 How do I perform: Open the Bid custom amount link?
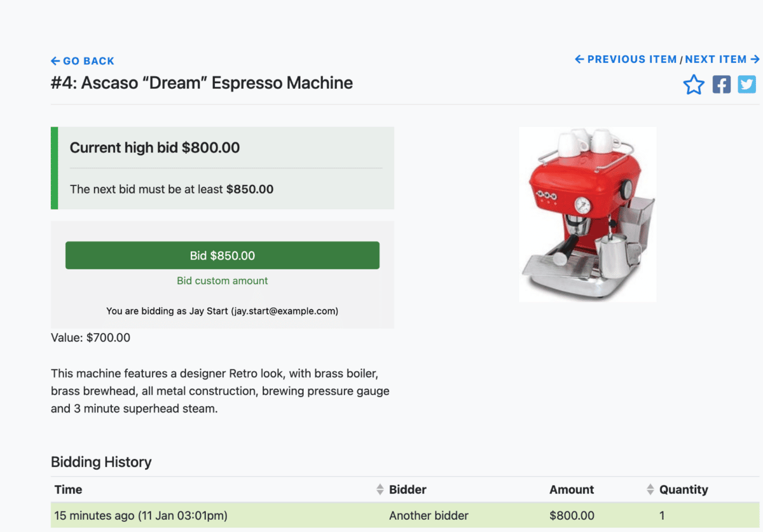pyautogui.click(x=223, y=281)
